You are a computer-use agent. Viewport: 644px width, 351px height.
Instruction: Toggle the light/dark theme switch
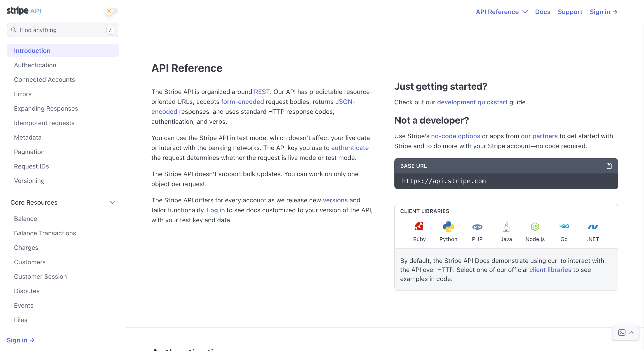(x=111, y=11)
